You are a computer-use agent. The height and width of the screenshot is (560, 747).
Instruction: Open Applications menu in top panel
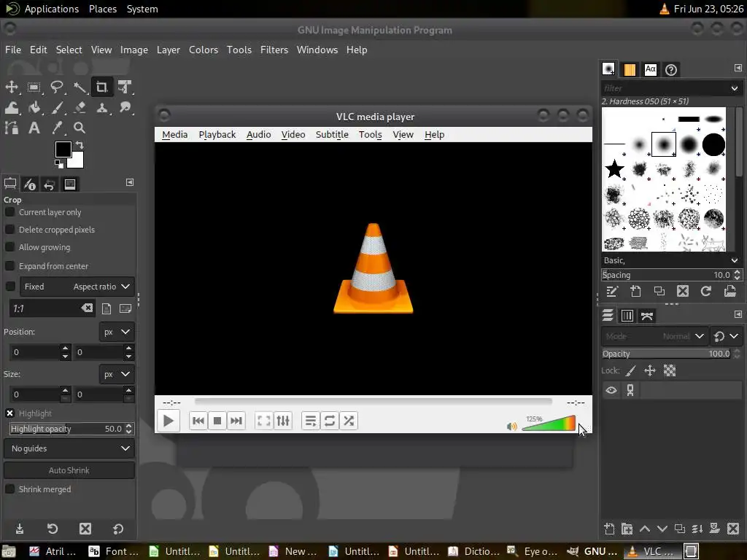52,9
